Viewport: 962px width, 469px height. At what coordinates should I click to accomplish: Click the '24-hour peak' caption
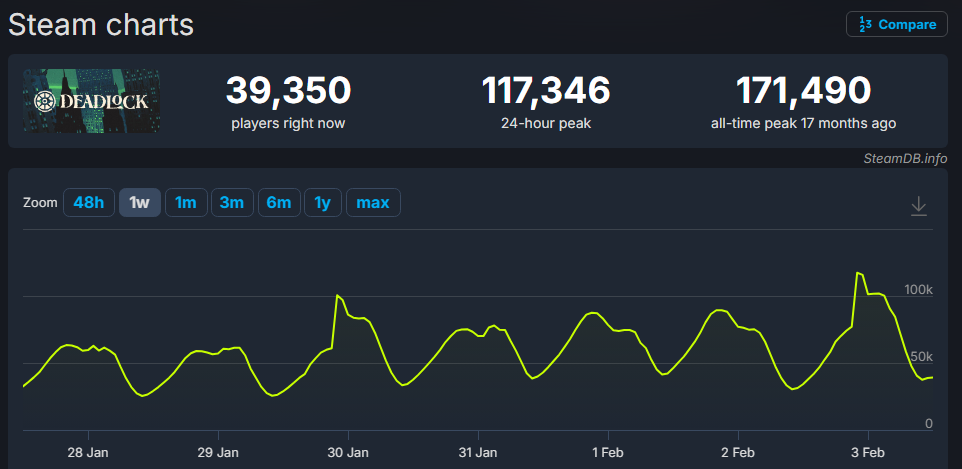pyautogui.click(x=546, y=123)
